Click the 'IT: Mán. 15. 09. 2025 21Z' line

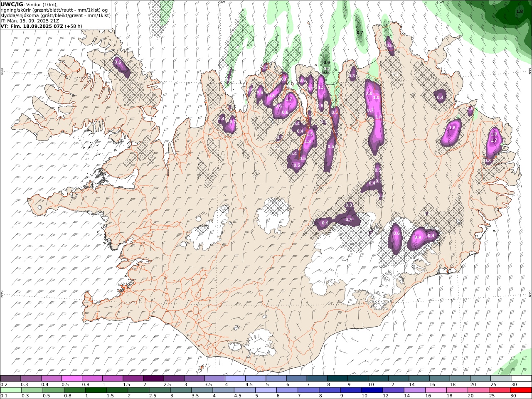tap(30, 21)
